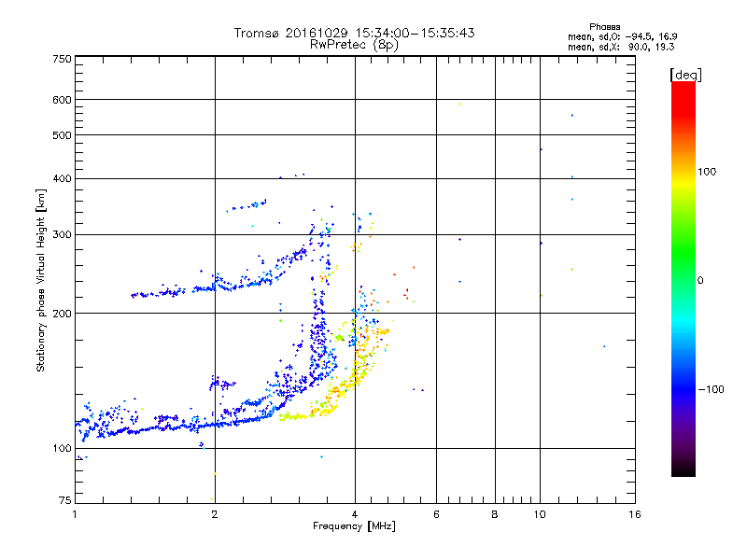
Task: Click the x-axis title 'Frequency [MHz]'
Action: [354, 526]
